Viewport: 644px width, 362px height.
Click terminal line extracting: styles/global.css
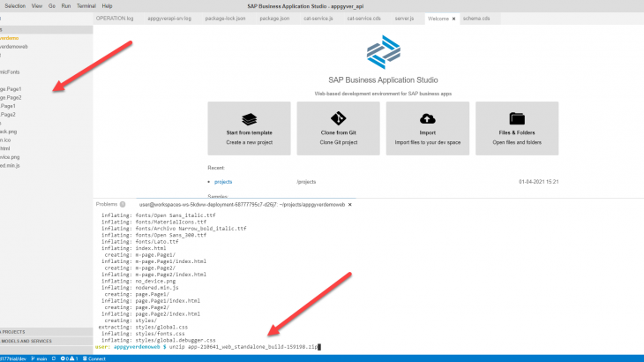143,327
